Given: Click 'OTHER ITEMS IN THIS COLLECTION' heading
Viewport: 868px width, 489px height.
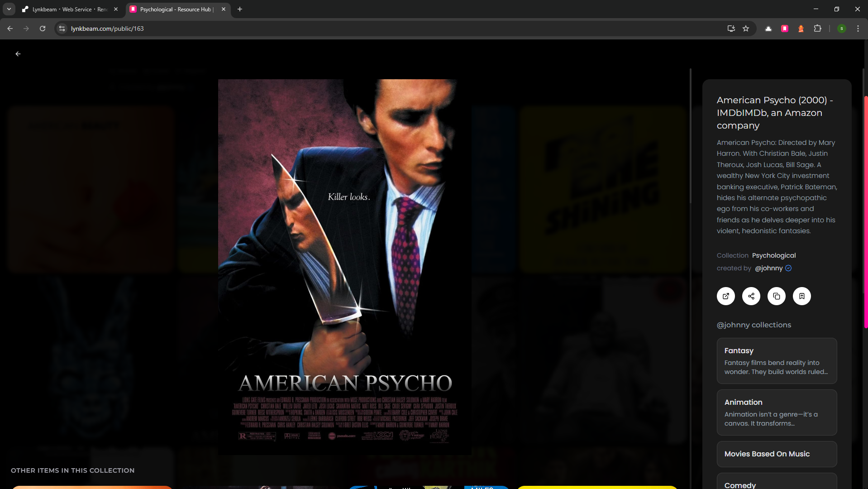Looking at the screenshot, I should [x=72, y=470].
